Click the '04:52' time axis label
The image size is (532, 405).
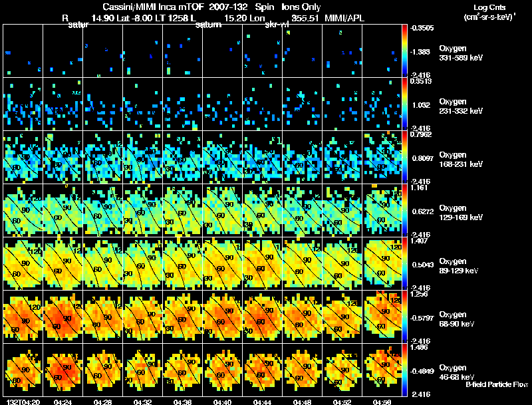342,402
